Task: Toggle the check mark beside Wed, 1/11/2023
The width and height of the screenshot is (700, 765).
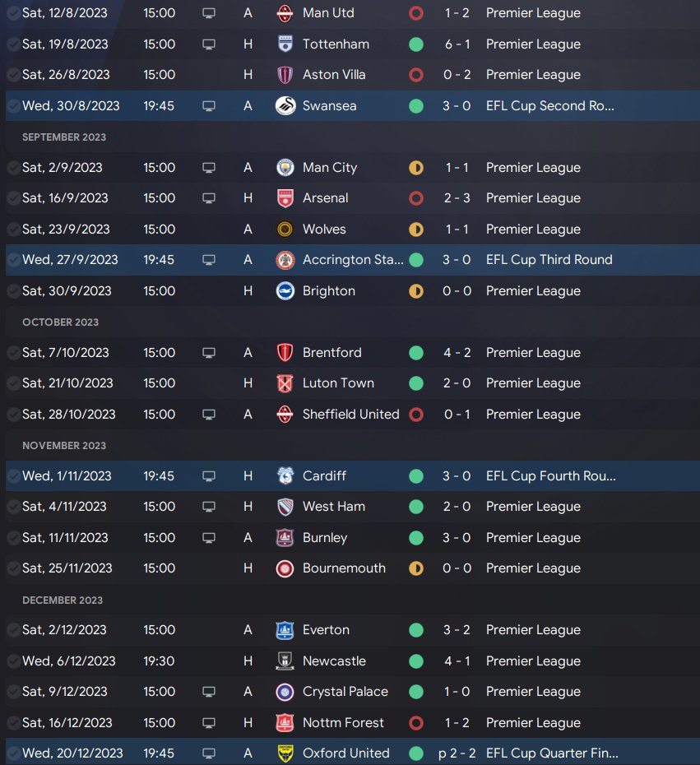Action: coord(13,476)
